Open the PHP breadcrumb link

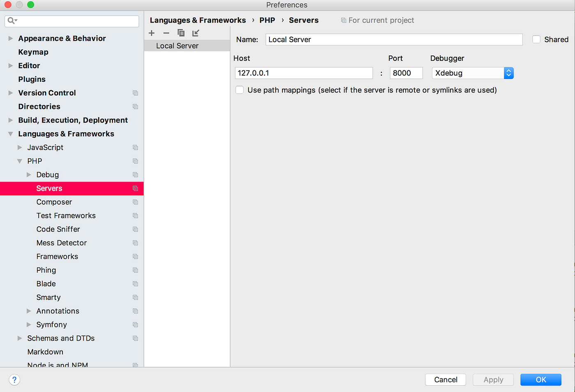point(267,20)
